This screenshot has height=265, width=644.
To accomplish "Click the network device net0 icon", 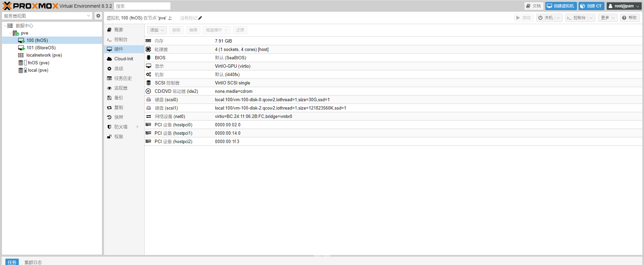I will pos(148,116).
